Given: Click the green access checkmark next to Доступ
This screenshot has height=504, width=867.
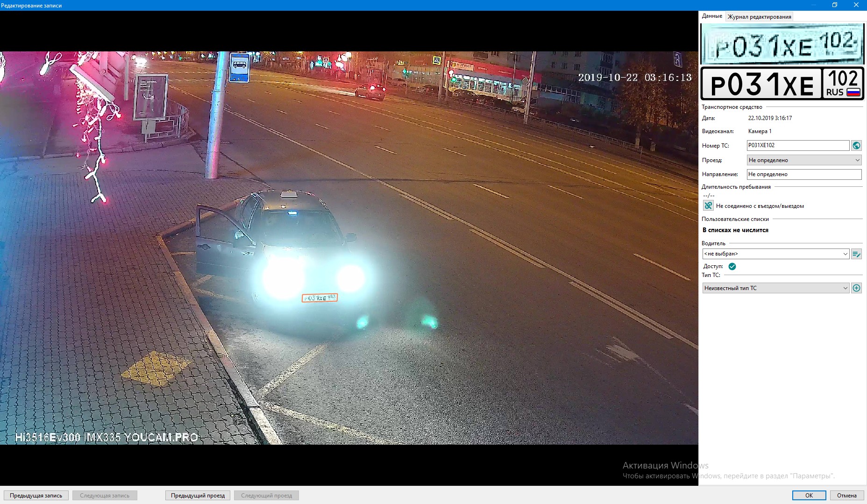Looking at the screenshot, I should point(732,266).
